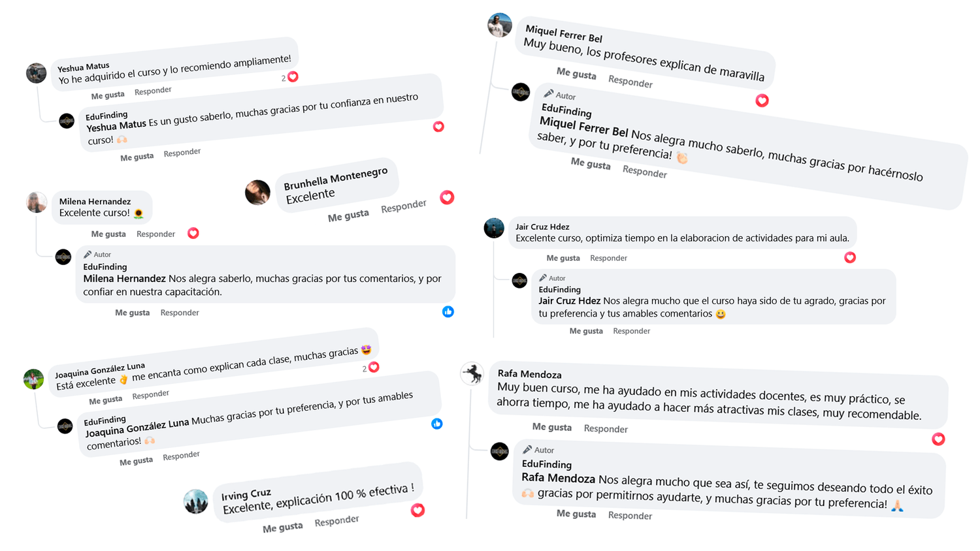This screenshot has width=980, height=551.
Task: Like Jair Cruz Hdez's comment with "Me gusta"
Action: [563, 258]
